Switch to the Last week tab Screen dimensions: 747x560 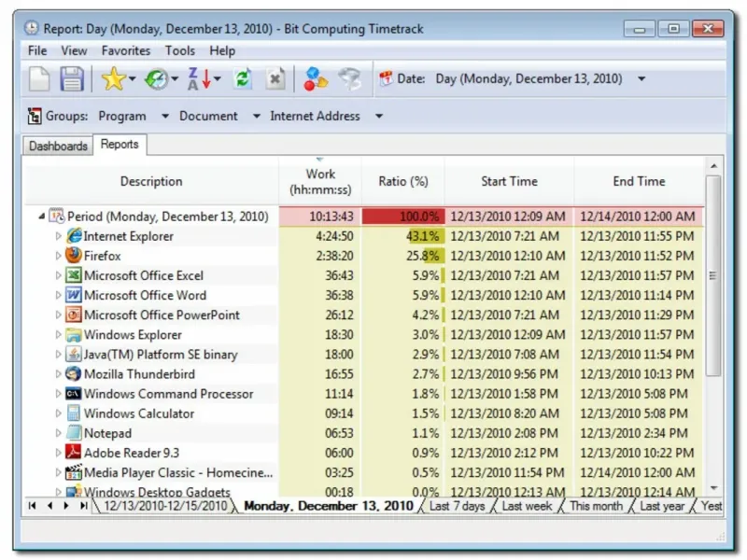click(x=527, y=506)
